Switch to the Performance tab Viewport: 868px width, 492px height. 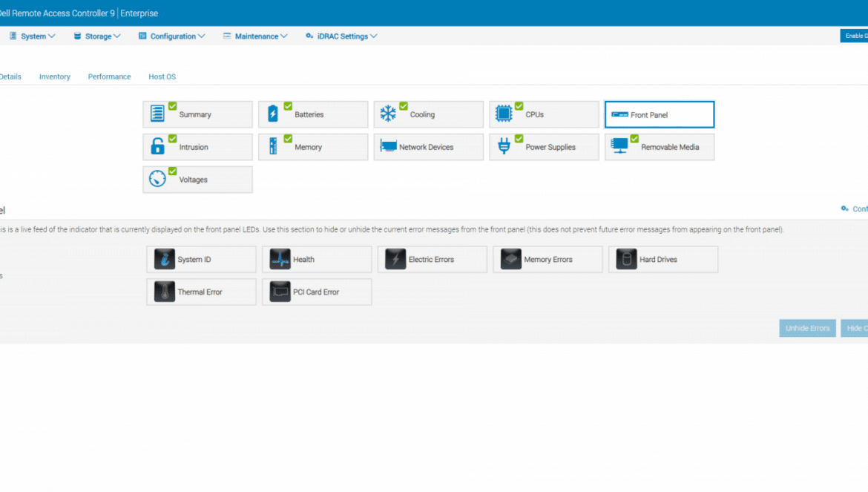pos(110,77)
